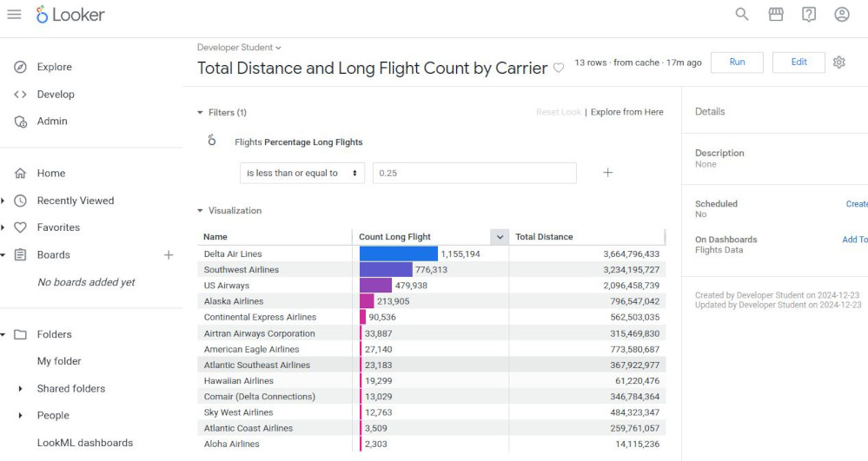Click the Recently Viewed clock icon
This screenshot has width=868, height=461.
(x=21, y=201)
